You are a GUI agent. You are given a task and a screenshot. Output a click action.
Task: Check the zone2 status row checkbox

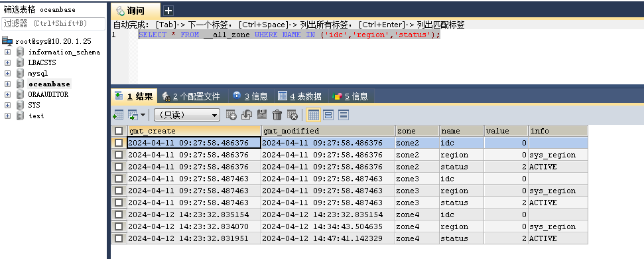tap(119, 167)
